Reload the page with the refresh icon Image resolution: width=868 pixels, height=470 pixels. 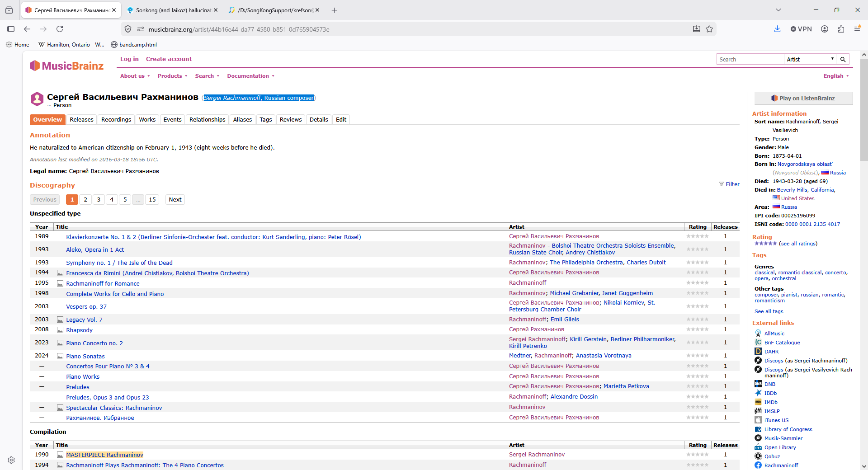tap(60, 29)
